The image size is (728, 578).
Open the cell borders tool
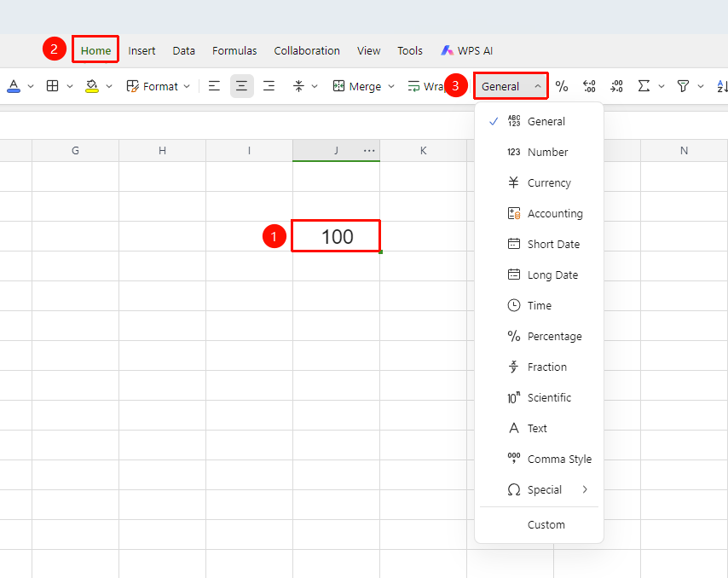coord(53,86)
